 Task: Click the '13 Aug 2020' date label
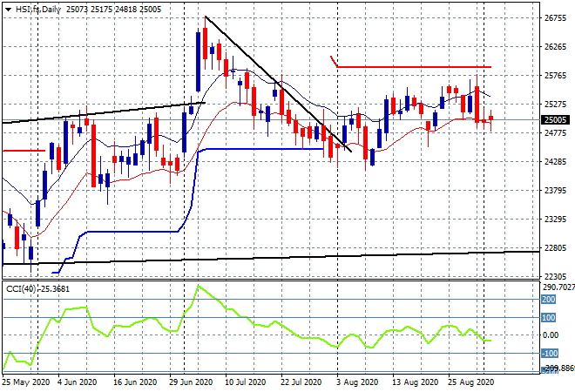[415, 382]
